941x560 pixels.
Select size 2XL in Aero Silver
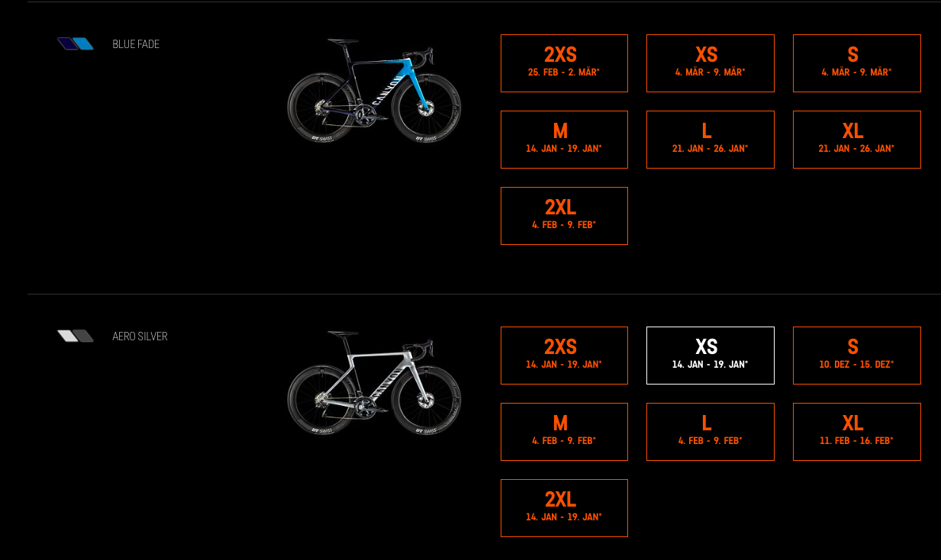click(x=564, y=508)
